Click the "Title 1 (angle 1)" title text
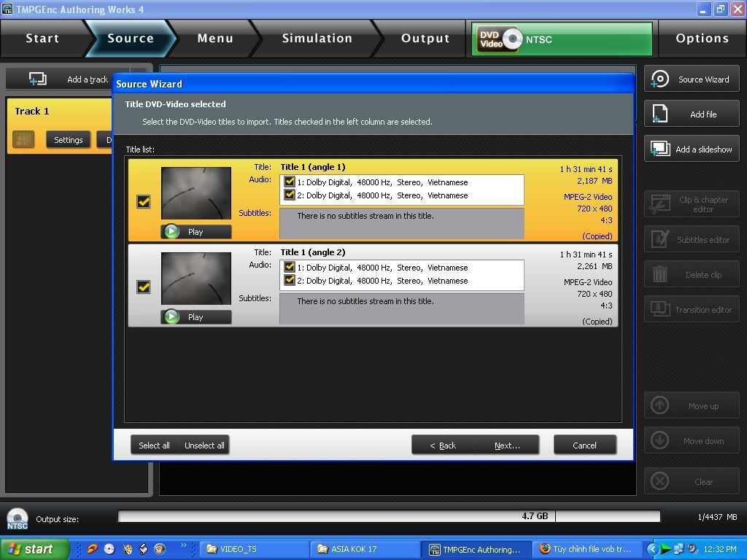This screenshot has height=560, width=747. [312, 167]
